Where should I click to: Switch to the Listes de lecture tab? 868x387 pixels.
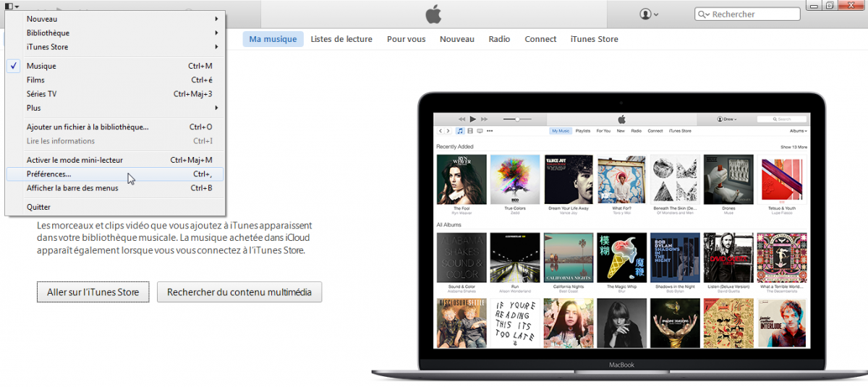click(341, 39)
